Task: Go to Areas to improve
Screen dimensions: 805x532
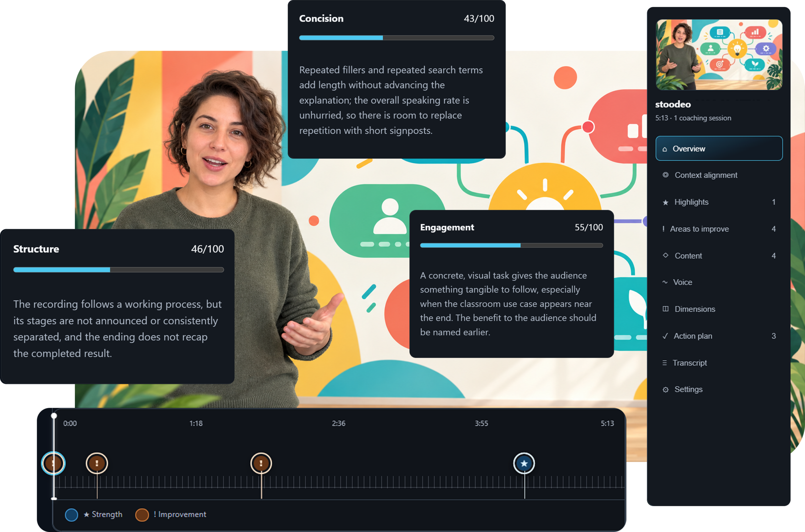Action: click(x=719, y=229)
